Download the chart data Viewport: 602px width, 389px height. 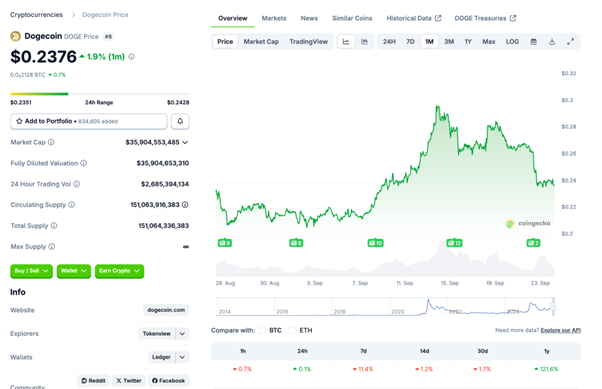[552, 41]
